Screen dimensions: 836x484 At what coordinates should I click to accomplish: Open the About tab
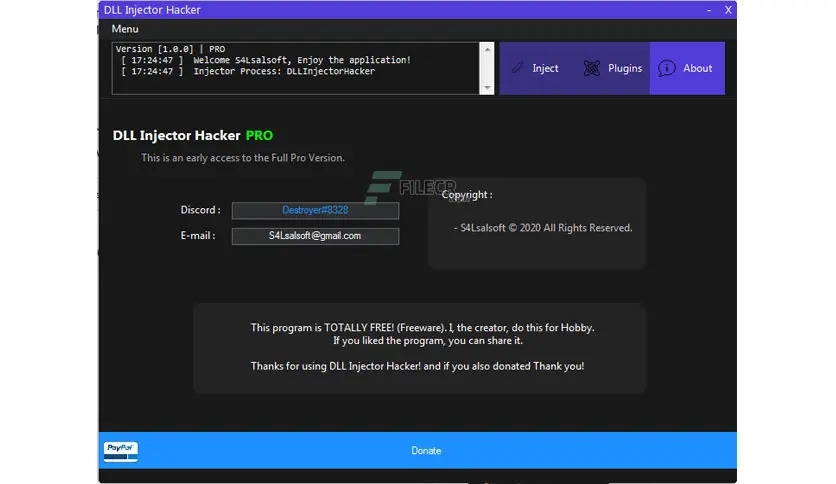pyautogui.click(x=687, y=68)
